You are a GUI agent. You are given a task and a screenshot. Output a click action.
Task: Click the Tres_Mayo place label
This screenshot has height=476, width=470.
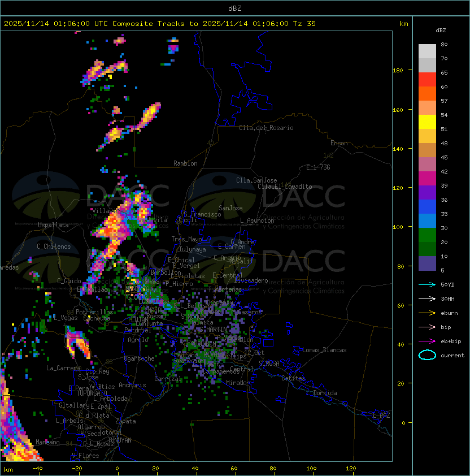(186, 239)
